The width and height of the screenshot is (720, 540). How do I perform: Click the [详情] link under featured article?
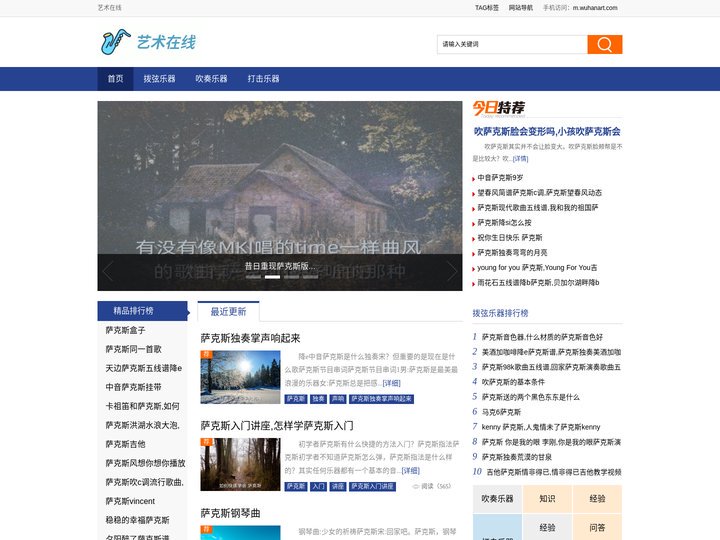tap(520, 159)
